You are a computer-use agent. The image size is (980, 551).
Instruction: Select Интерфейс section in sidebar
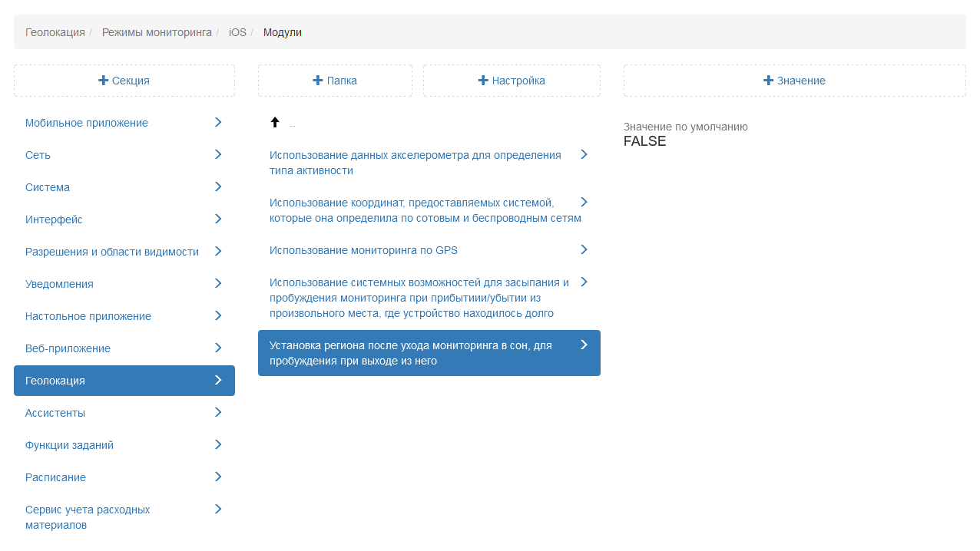(x=54, y=219)
